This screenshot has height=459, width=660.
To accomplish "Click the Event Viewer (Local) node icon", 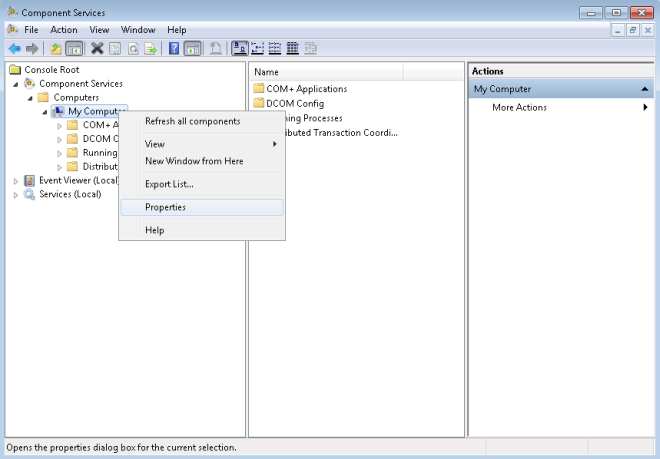I will click(x=29, y=181).
